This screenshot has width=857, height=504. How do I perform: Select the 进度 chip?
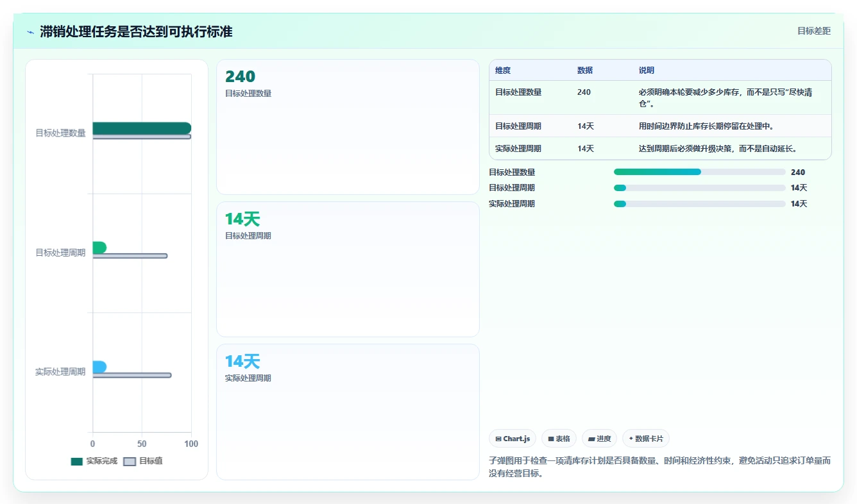(599, 439)
